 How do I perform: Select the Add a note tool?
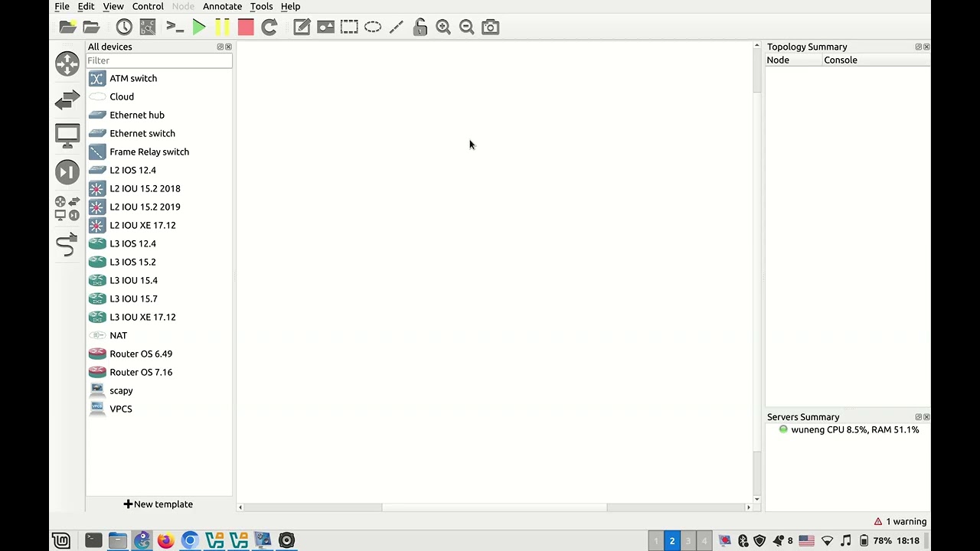point(302,27)
